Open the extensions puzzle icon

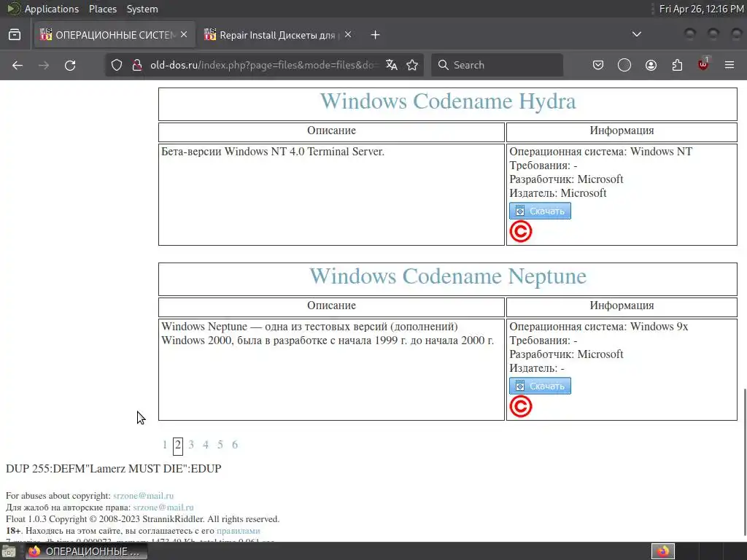click(x=677, y=65)
